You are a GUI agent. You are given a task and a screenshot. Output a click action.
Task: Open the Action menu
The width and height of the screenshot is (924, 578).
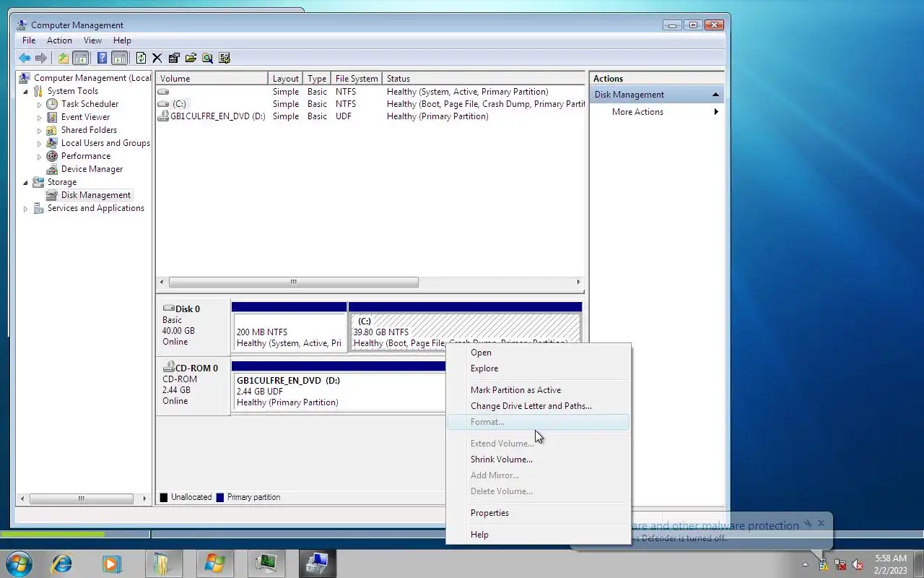pos(59,40)
